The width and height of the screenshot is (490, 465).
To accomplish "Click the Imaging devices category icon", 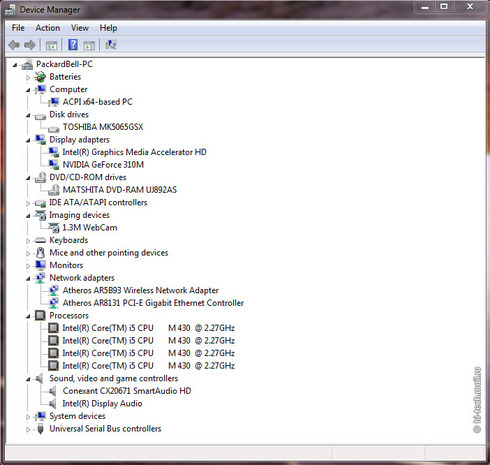I will 41,215.
